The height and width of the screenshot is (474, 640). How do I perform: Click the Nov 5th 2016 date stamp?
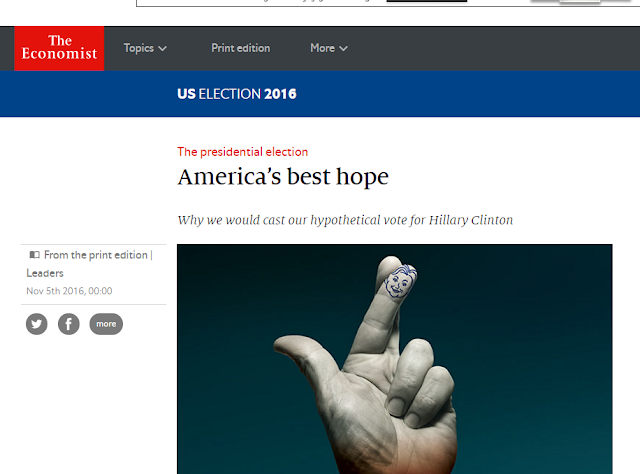(x=69, y=291)
